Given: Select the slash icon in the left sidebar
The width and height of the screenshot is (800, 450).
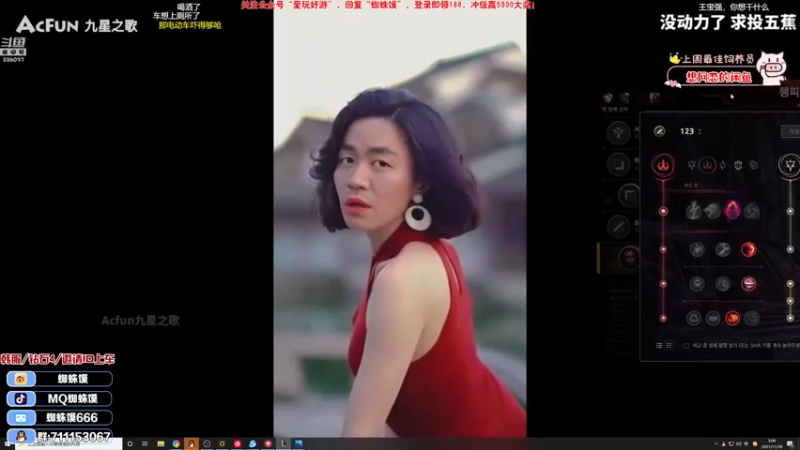Looking at the screenshot, I should coord(618,227).
